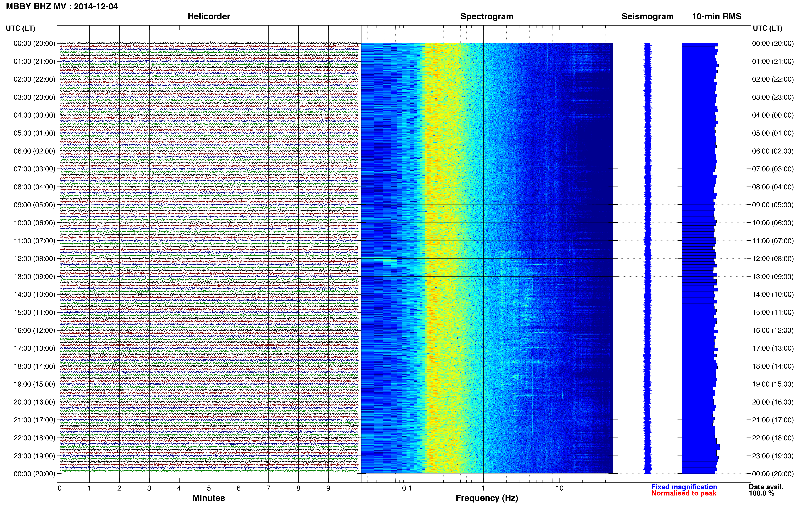Click the 'Normalised to peak' legend text
The width and height of the screenshot is (812, 508).
(684, 493)
